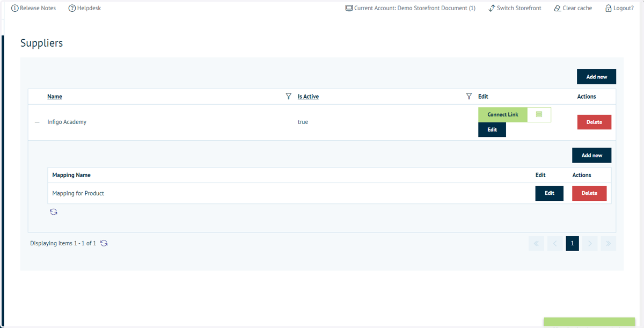Go to the last page arrow
Image resolution: width=644 pixels, height=328 pixels.
pos(608,243)
